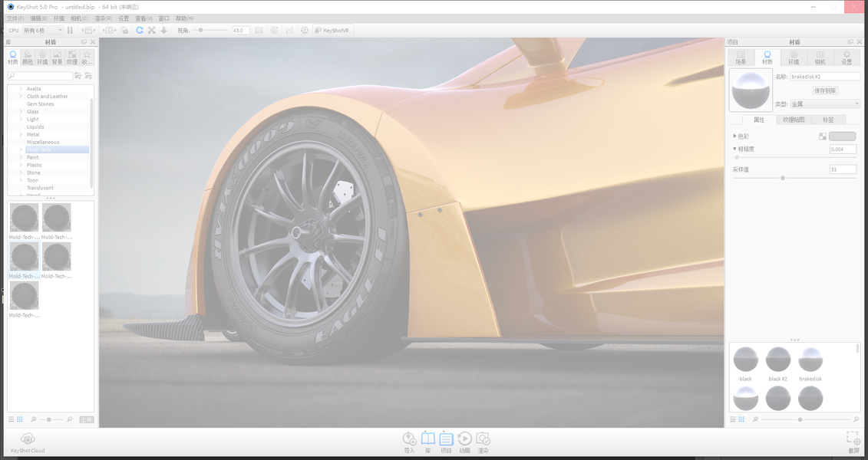Switch the library to list view
868x460 pixels.
pyautogui.click(x=11, y=419)
